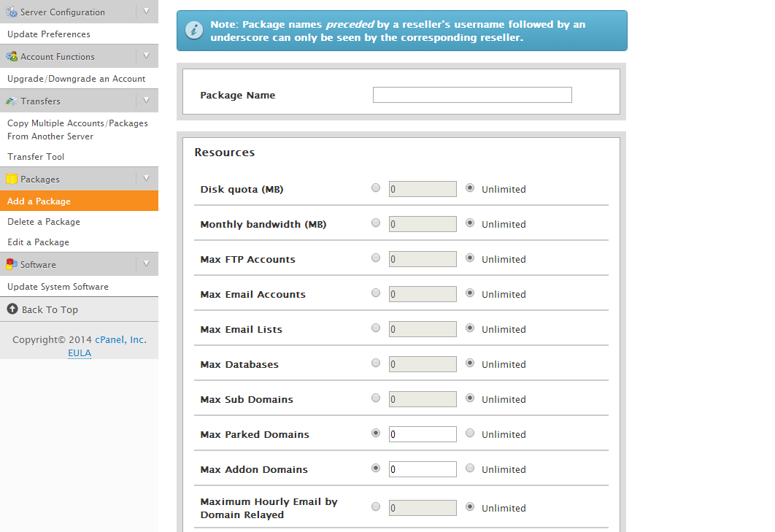
Task: Open Edit a Package menu item
Action: coord(38,242)
